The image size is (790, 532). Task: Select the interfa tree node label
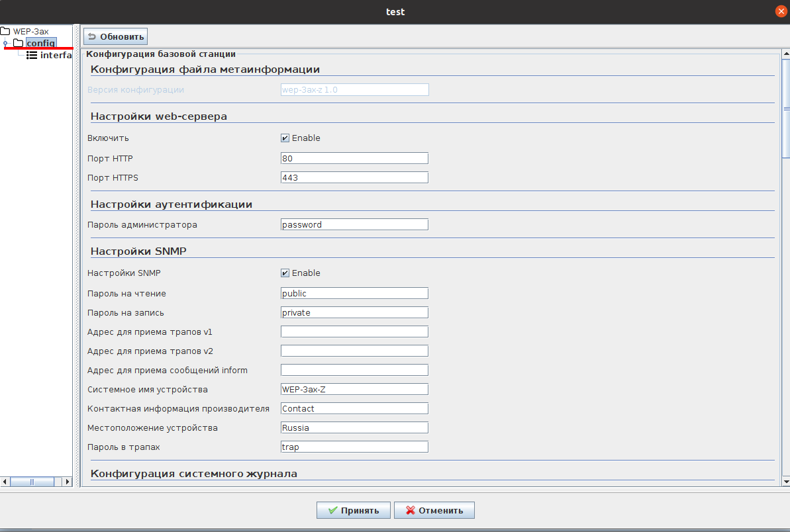(x=56, y=56)
